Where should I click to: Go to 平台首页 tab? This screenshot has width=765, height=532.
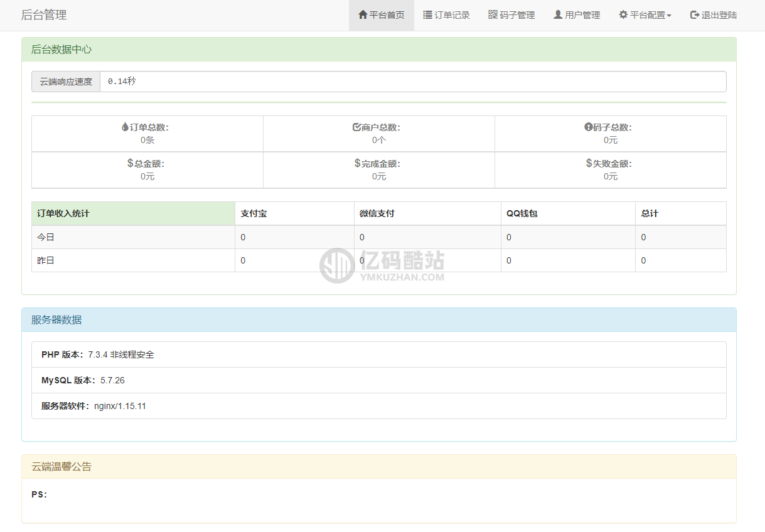[x=381, y=15]
